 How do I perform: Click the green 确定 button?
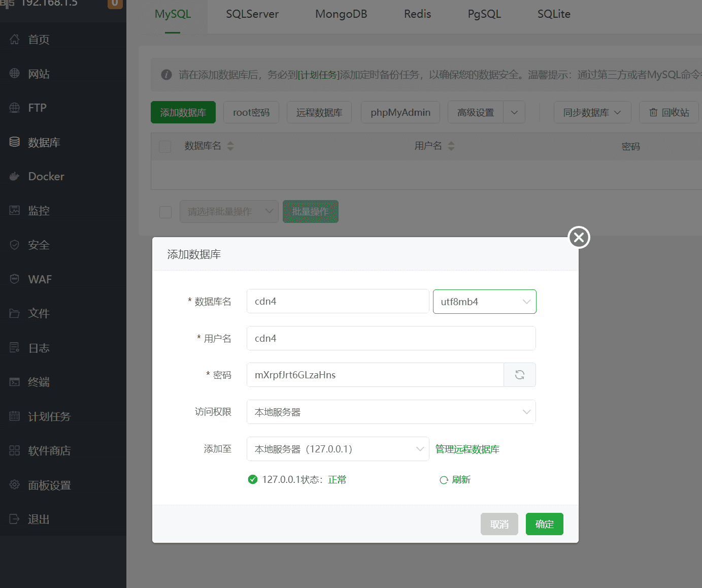point(545,524)
